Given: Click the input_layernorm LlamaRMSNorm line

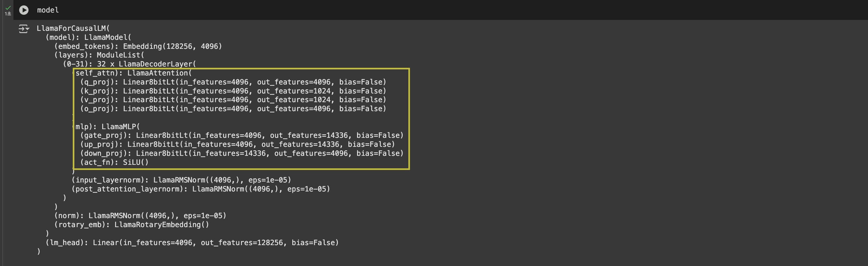Looking at the screenshot, I should (181, 180).
